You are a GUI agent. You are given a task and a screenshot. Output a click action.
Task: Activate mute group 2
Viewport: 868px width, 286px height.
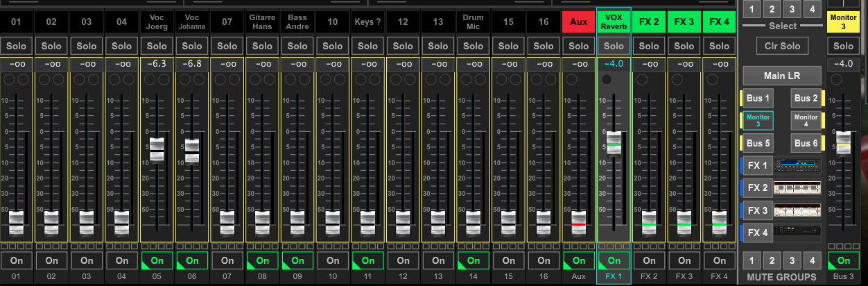(x=772, y=261)
